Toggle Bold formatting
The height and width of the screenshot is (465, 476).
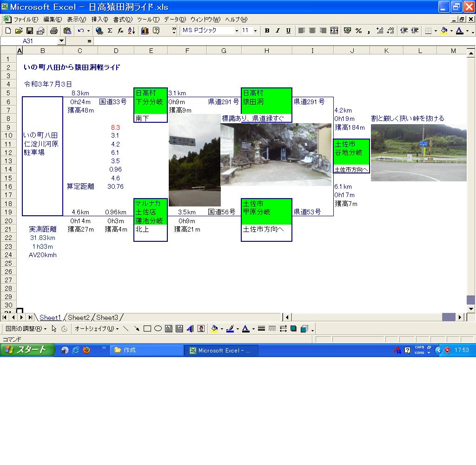pyautogui.click(x=267, y=31)
